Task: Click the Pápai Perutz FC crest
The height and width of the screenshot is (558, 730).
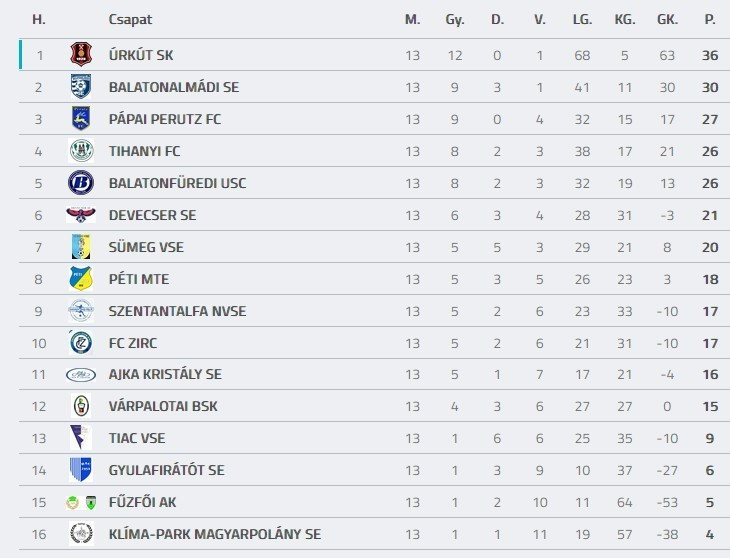Action: [81, 119]
